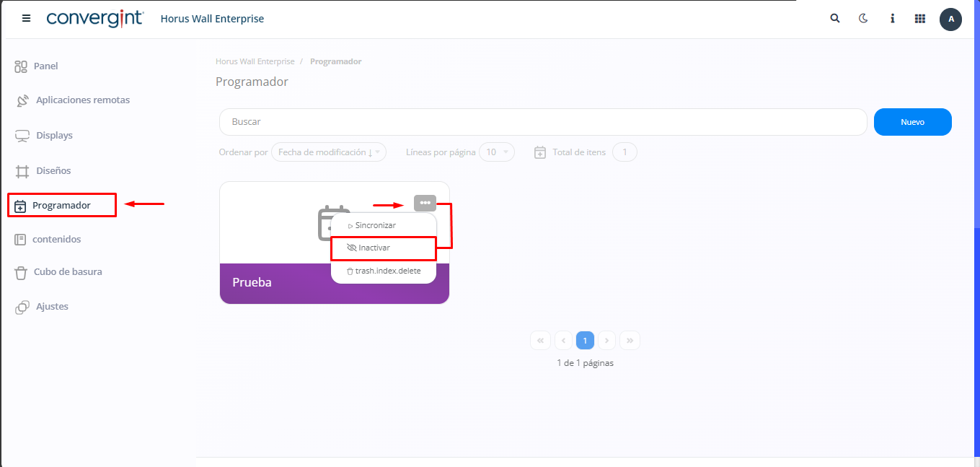Viewport: 980px width, 467px height.
Task: Expand the Líneas por página dropdown
Action: (497, 152)
